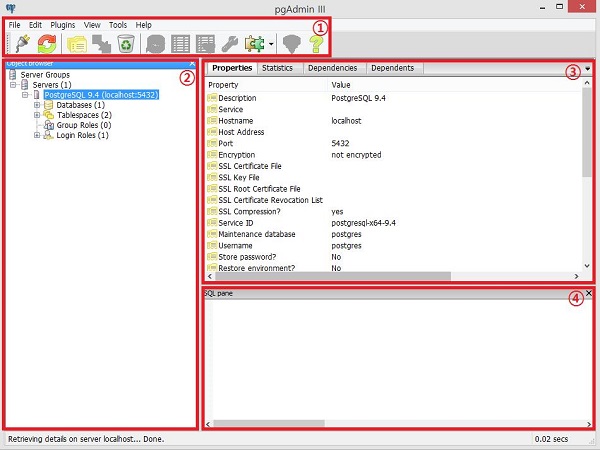Open the object properties toolbar icon

click(77, 44)
